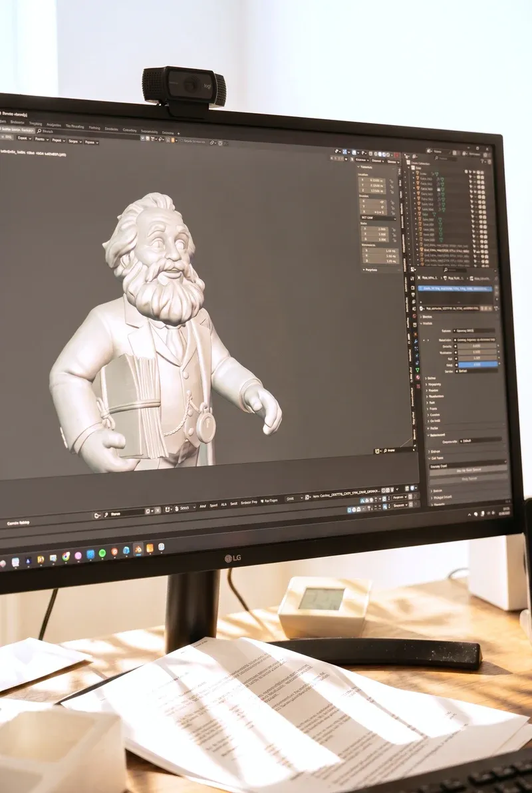Click the Outliner editor type icon
This screenshot has height=793, width=532.
(x=406, y=156)
